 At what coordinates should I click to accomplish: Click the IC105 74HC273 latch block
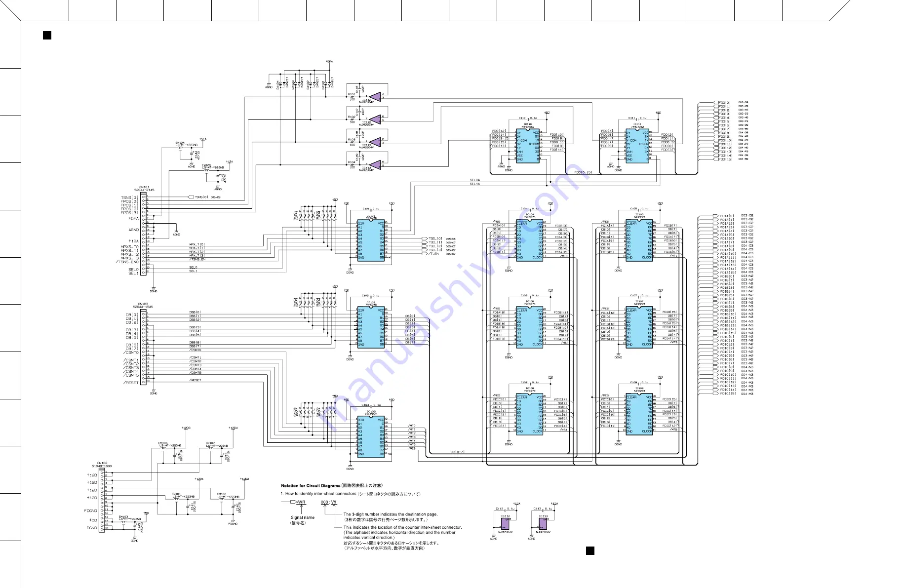point(639,240)
